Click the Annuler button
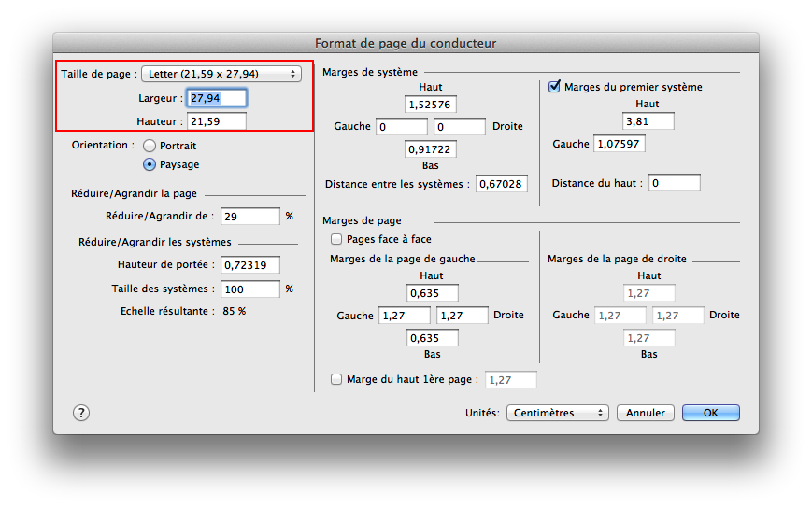 pos(646,413)
